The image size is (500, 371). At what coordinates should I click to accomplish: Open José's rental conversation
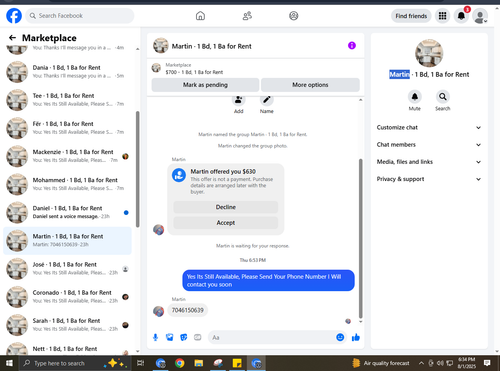[68, 269]
